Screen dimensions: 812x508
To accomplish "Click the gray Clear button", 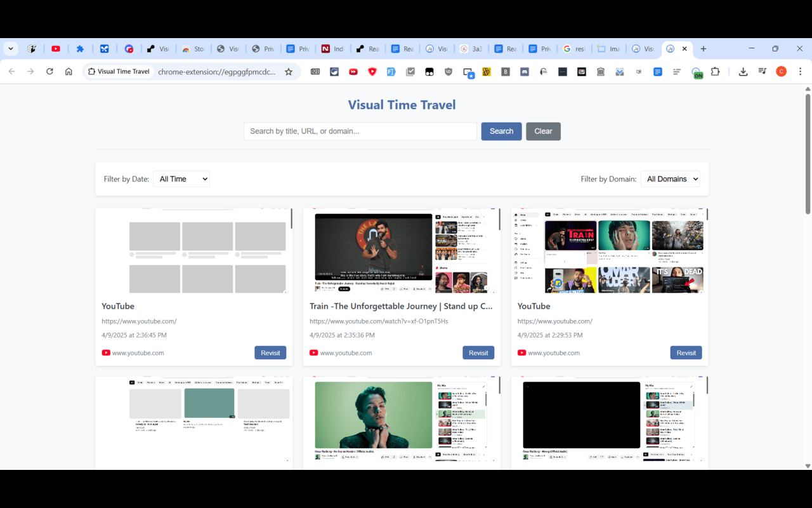I will click(543, 131).
